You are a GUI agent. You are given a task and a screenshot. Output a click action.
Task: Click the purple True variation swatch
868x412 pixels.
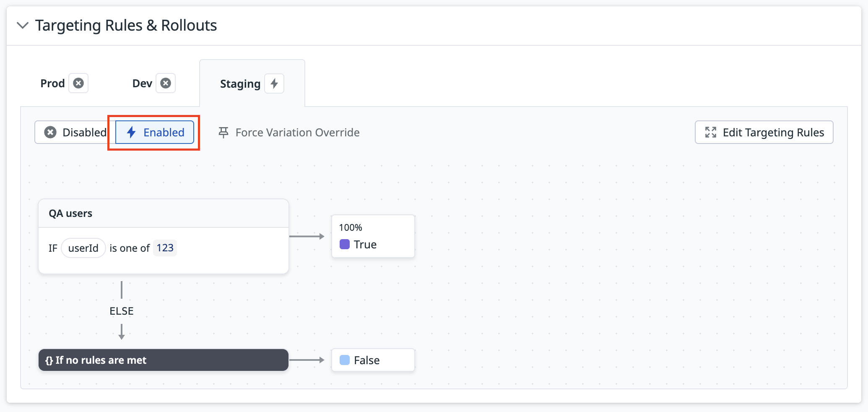coord(345,244)
